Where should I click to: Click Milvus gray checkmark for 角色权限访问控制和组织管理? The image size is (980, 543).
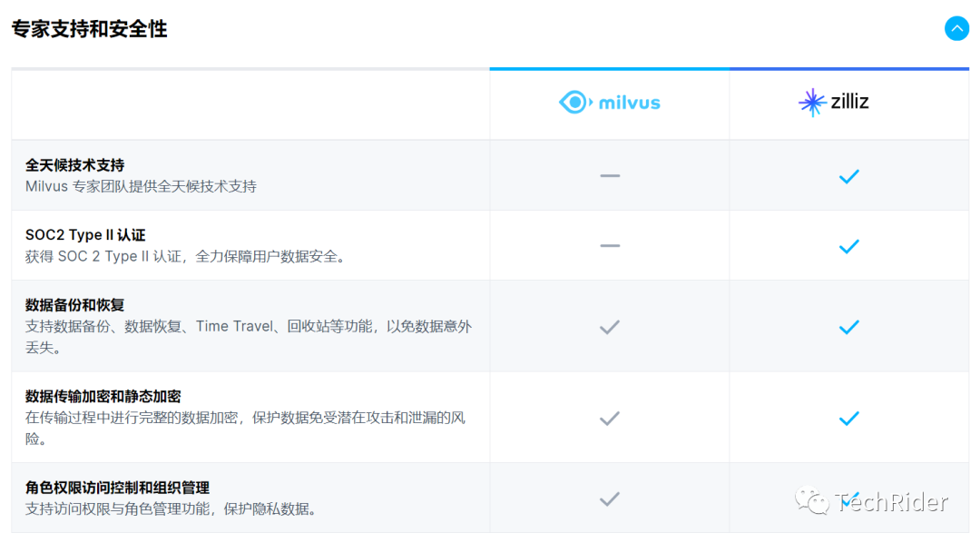tap(610, 499)
